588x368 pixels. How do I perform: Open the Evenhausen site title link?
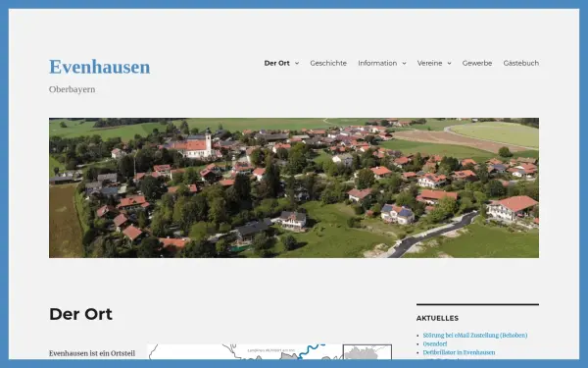click(x=99, y=67)
